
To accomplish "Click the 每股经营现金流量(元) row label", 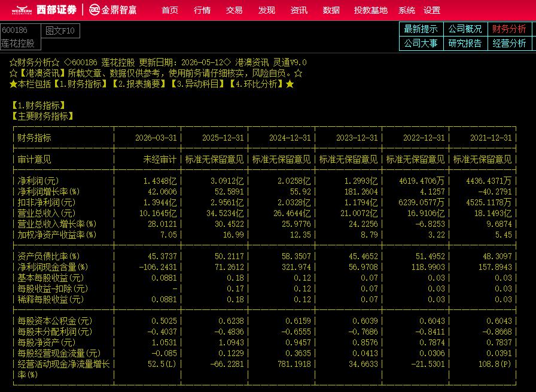I will pyautogui.click(x=59, y=353).
